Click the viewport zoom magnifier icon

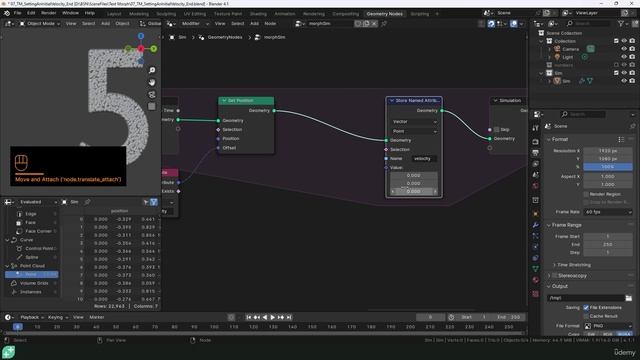[x=152, y=70]
